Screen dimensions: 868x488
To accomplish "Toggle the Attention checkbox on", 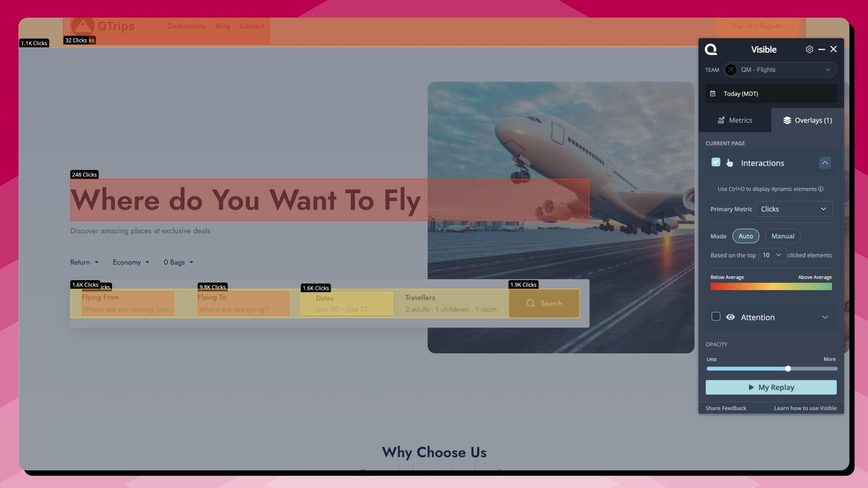I will (716, 317).
